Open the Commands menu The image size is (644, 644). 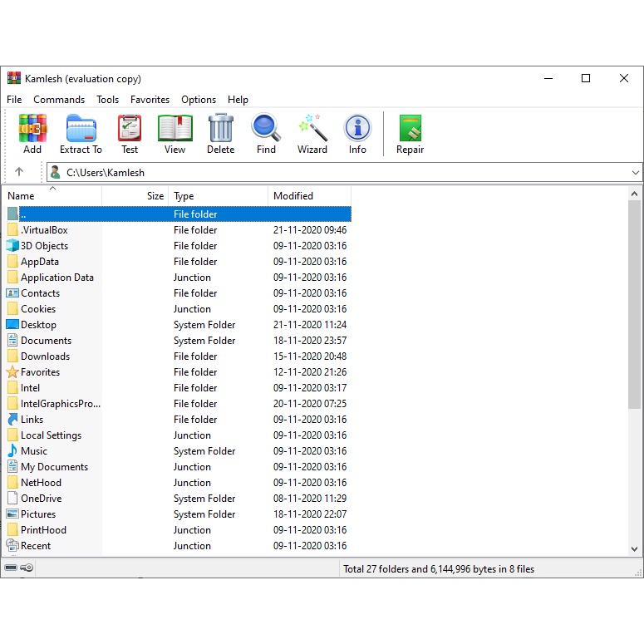coord(59,100)
